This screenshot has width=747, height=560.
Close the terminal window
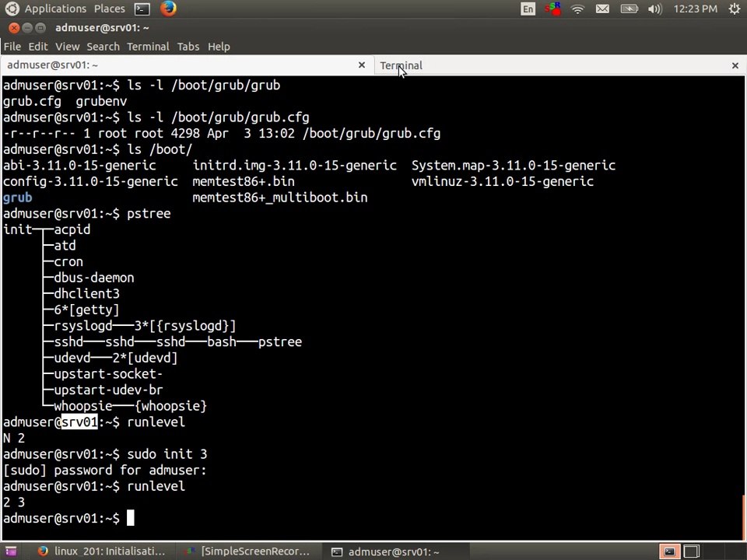point(14,28)
